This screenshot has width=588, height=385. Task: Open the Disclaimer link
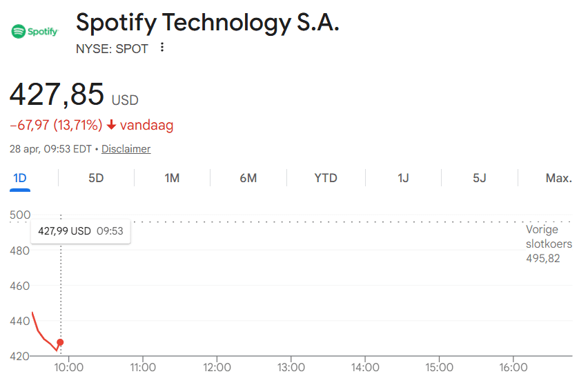126,149
